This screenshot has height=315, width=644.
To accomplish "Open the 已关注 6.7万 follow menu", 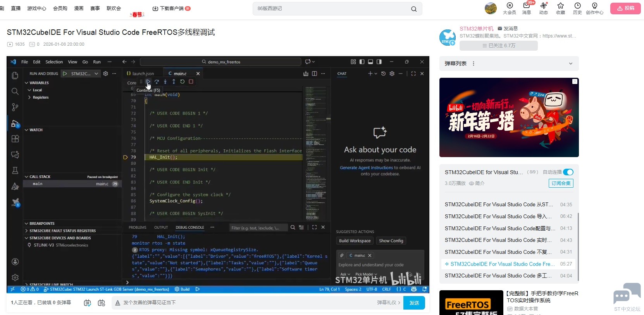I will tap(498, 46).
